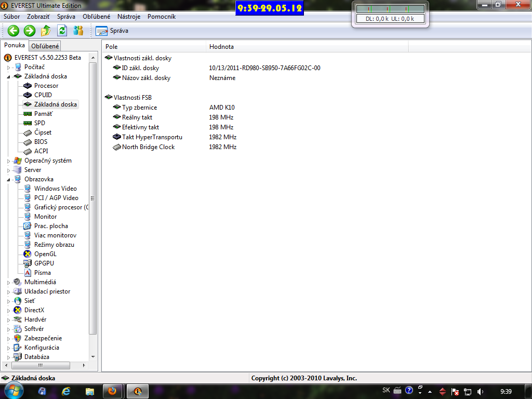This screenshot has height=399, width=532.
Task: Switch to the Ponuka tab
Action: click(15, 45)
